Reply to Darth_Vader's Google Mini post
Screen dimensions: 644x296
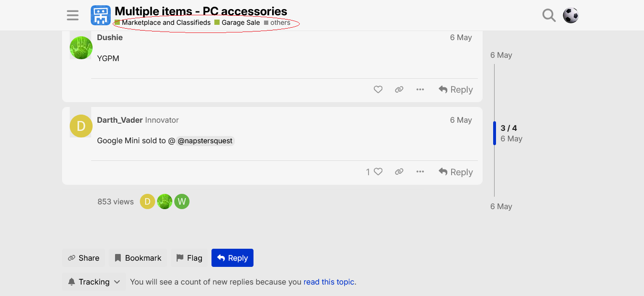tap(455, 172)
